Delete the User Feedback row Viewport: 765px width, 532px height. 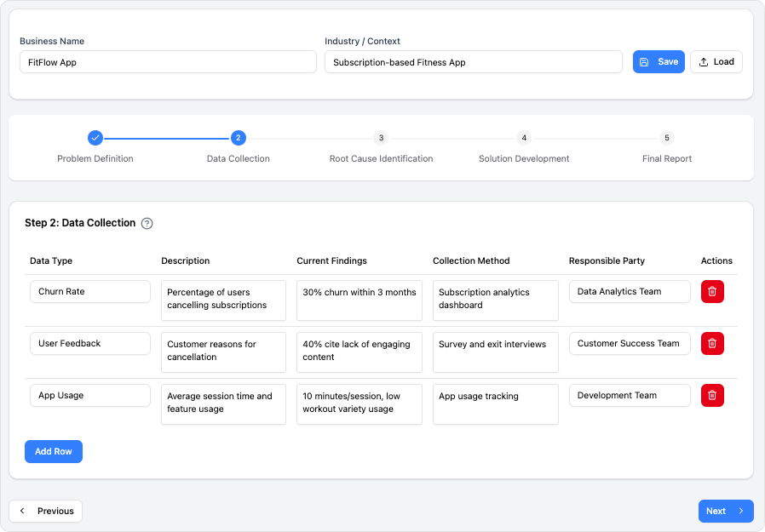pyautogui.click(x=712, y=343)
